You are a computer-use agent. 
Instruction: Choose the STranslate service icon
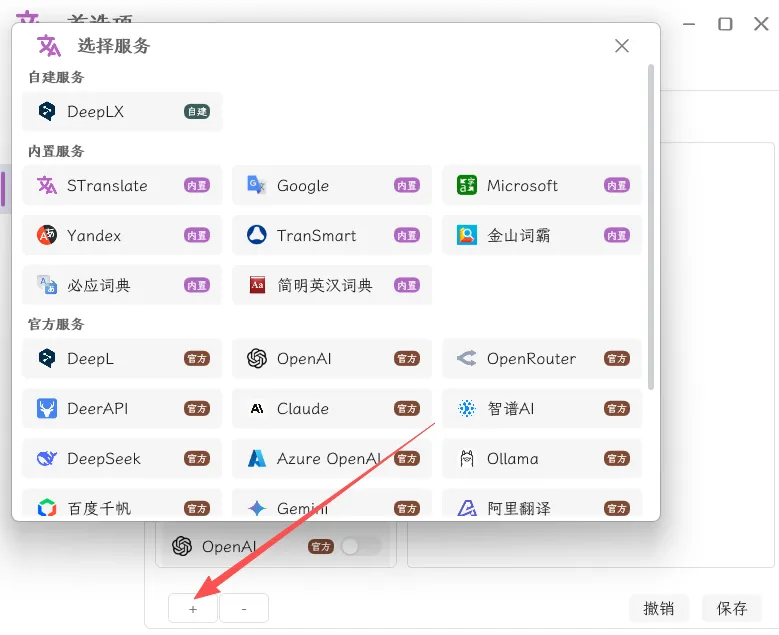click(x=47, y=185)
